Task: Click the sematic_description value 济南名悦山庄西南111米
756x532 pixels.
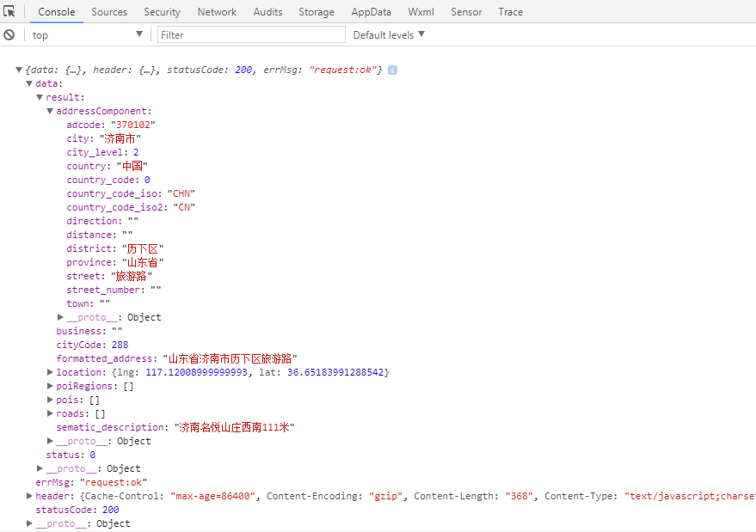Action: [234, 427]
